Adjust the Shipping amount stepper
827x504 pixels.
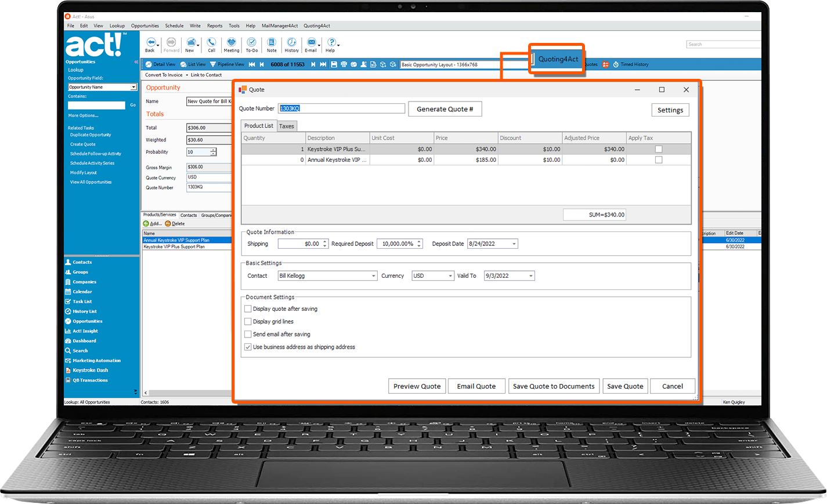[x=325, y=244]
